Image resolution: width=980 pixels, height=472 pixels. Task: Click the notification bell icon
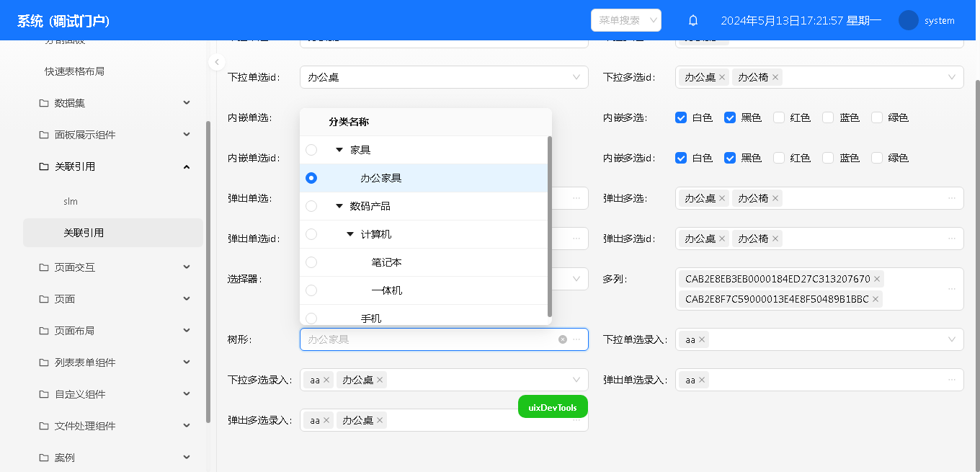(x=693, y=21)
